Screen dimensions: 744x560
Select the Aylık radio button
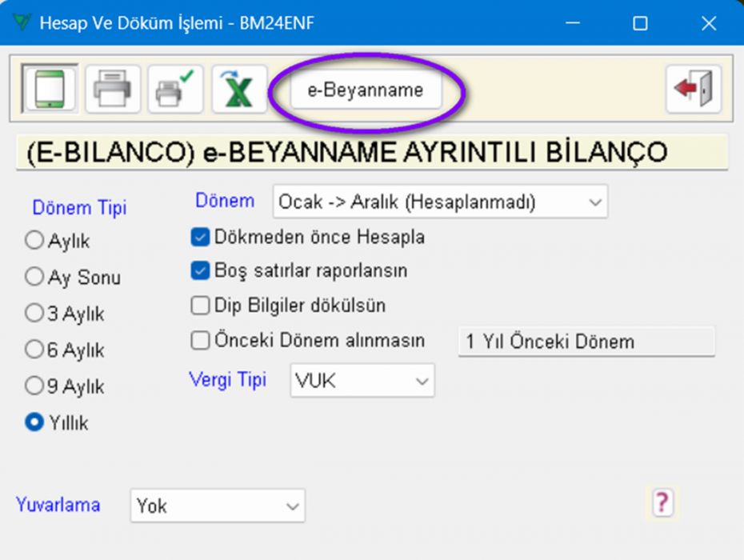[x=34, y=240]
